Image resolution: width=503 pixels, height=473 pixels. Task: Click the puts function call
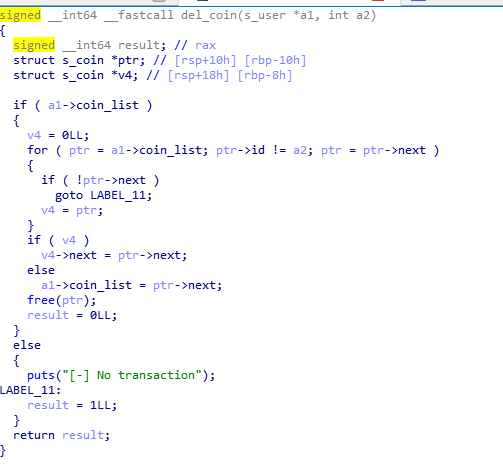pos(41,375)
